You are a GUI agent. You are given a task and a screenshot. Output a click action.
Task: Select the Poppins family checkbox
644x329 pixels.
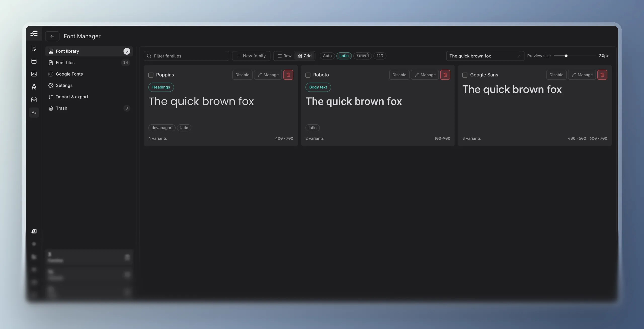(x=151, y=75)
